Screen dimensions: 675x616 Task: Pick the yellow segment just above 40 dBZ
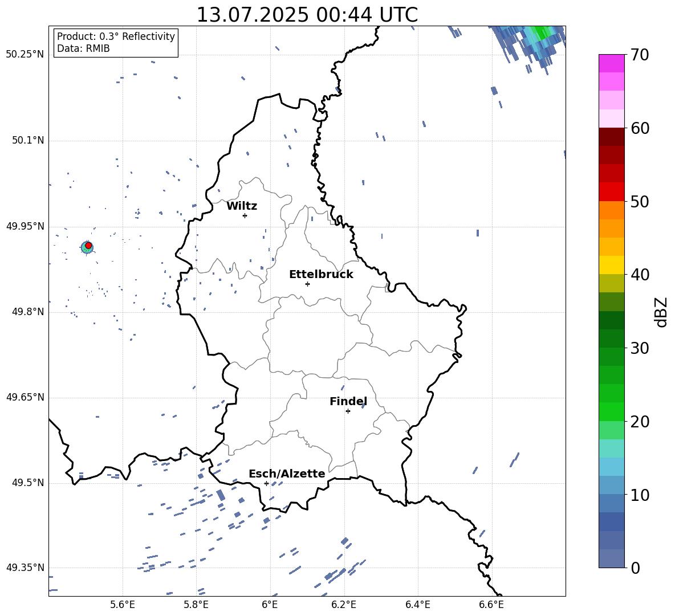[x=611, y=265]
